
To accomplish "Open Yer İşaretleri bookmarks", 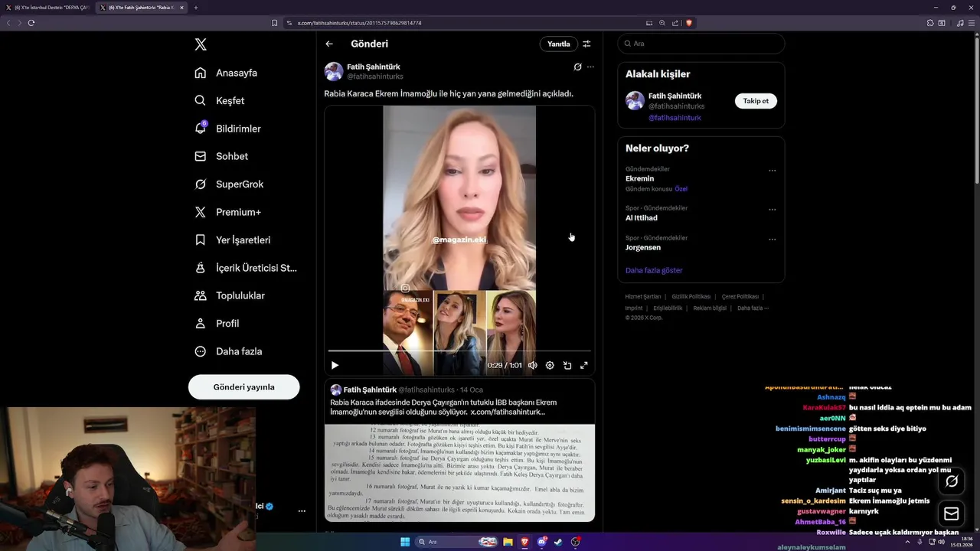I will (233, 240).
